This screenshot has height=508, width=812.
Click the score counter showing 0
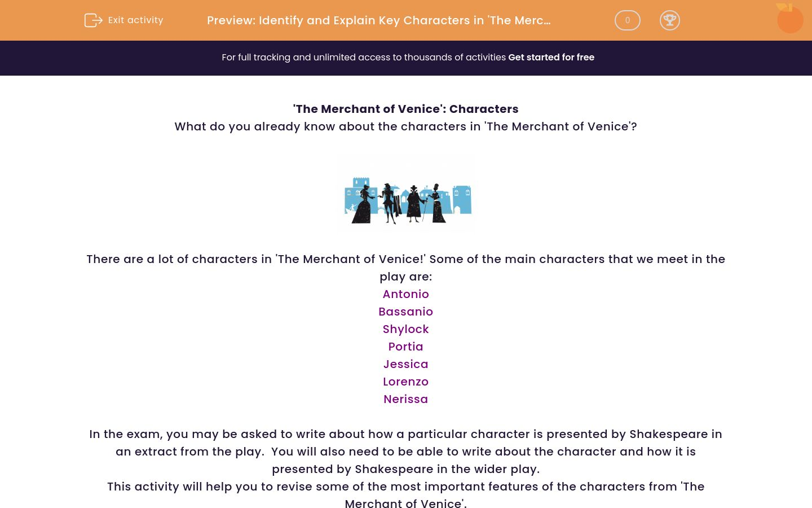(x=627, y=20)
